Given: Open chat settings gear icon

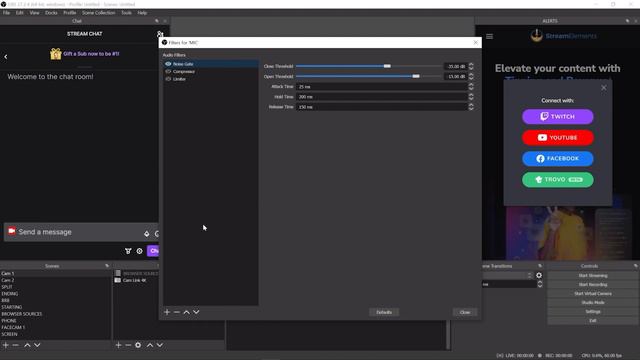Looking at the screenshot, I should [x=140, y=251].
